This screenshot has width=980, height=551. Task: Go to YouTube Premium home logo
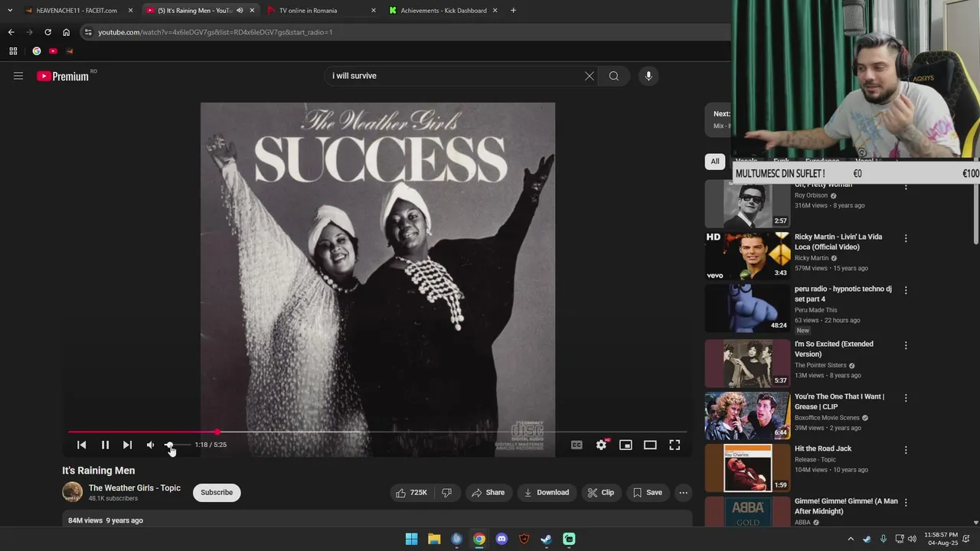click(x=63, y=76)
